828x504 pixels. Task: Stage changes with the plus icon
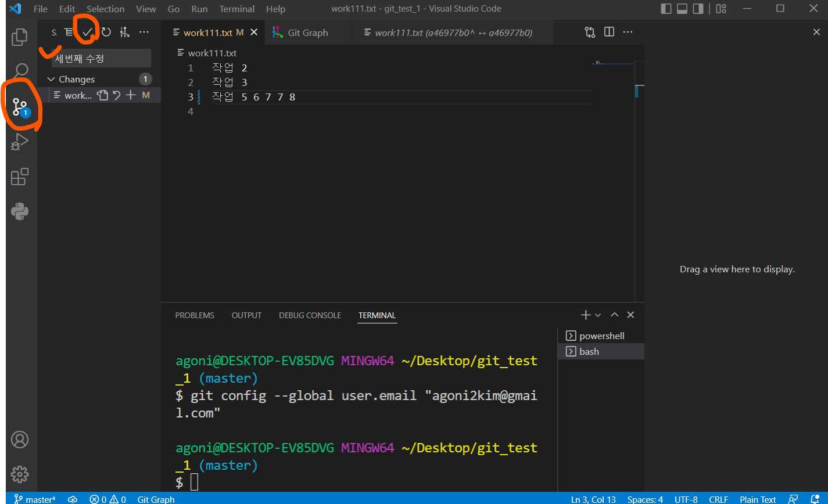point(131,95)
